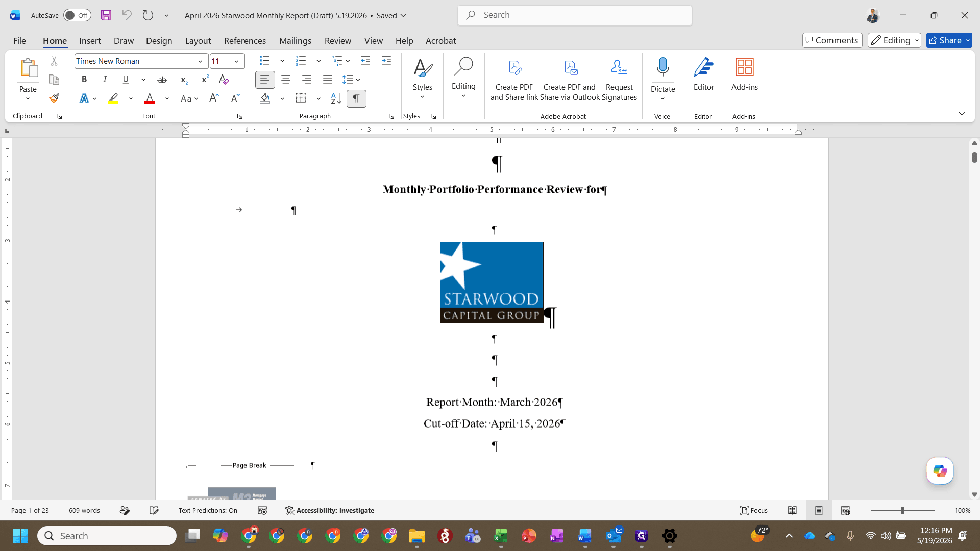Clear all formatting from selection

pos(224,80)
